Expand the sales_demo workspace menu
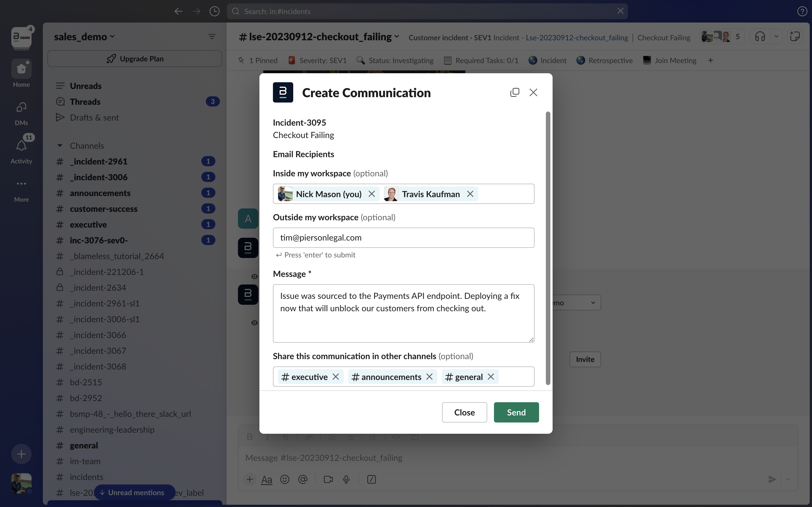812x507 pixels. (84, 37)
